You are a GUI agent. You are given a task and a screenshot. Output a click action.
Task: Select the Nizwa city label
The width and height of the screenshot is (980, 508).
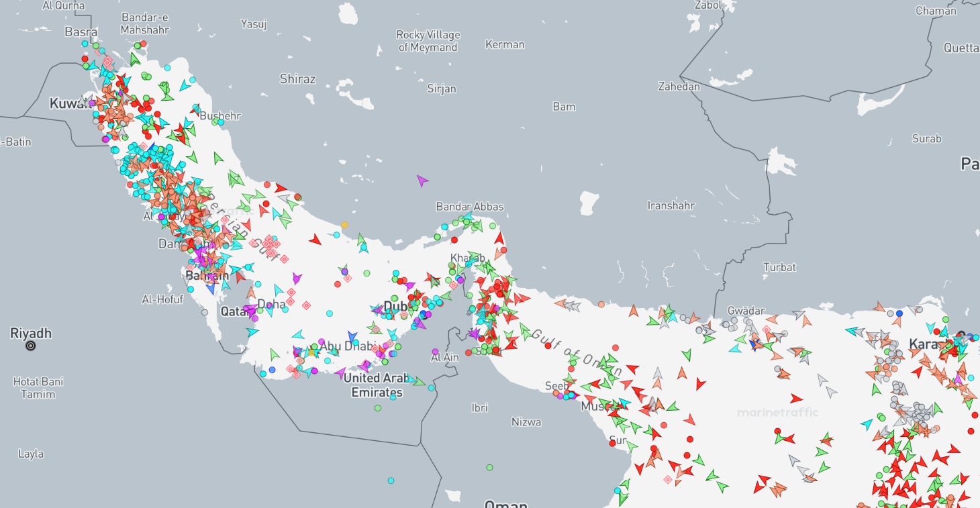click(526, 422)
